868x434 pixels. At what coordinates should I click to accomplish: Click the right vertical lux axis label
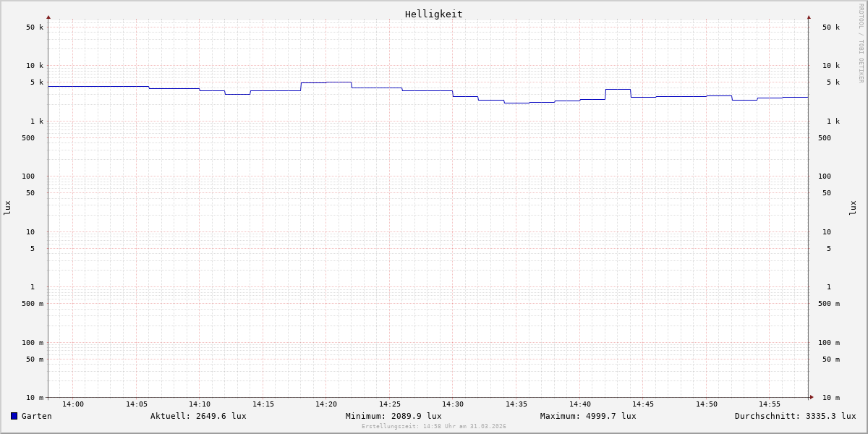pyautogui.click(x=854, y=208)
